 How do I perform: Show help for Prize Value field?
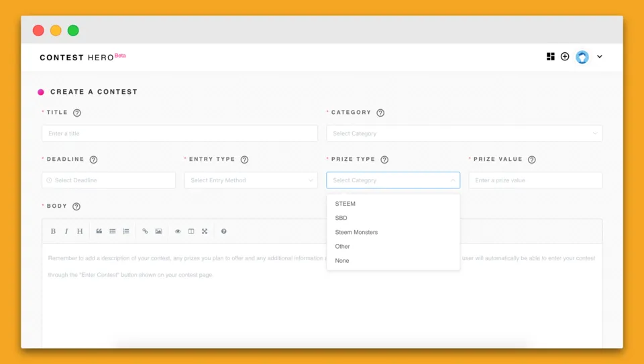point(532,160)
